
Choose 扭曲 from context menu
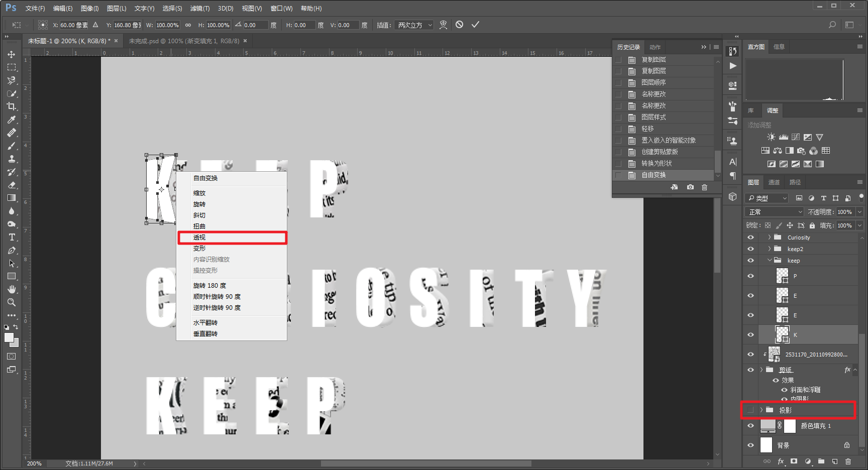point(232,226)
